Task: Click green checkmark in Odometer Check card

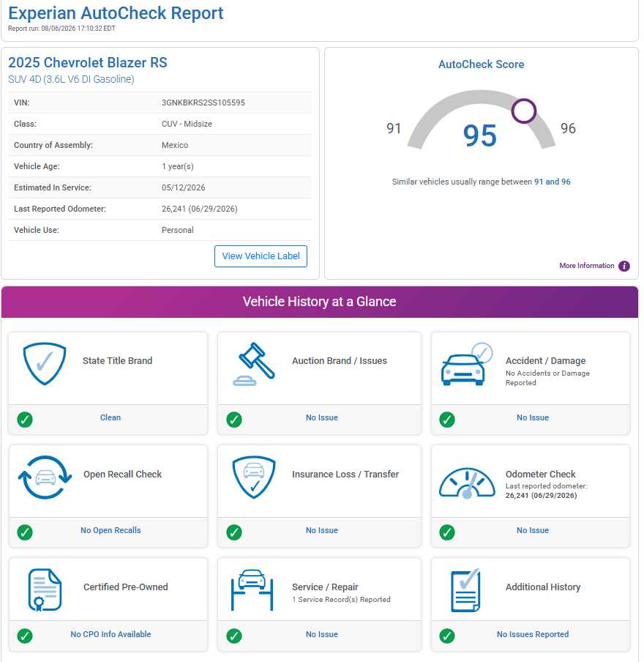Action: [447, 532]
